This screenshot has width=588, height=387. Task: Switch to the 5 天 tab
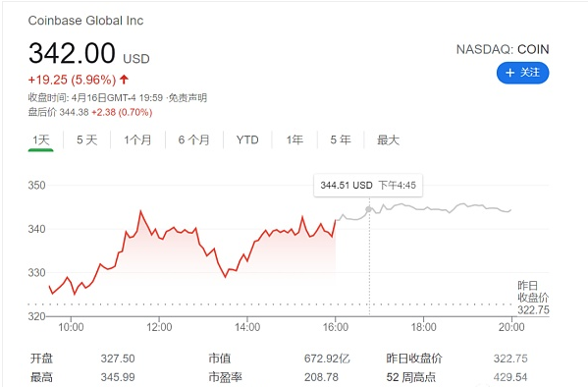click(x=87, y=140)
